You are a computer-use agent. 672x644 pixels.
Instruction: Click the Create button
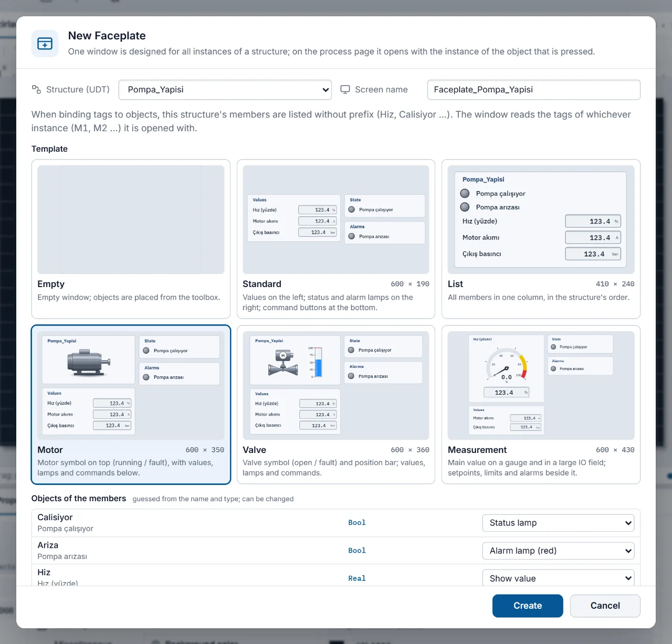(x=528, y=606)
